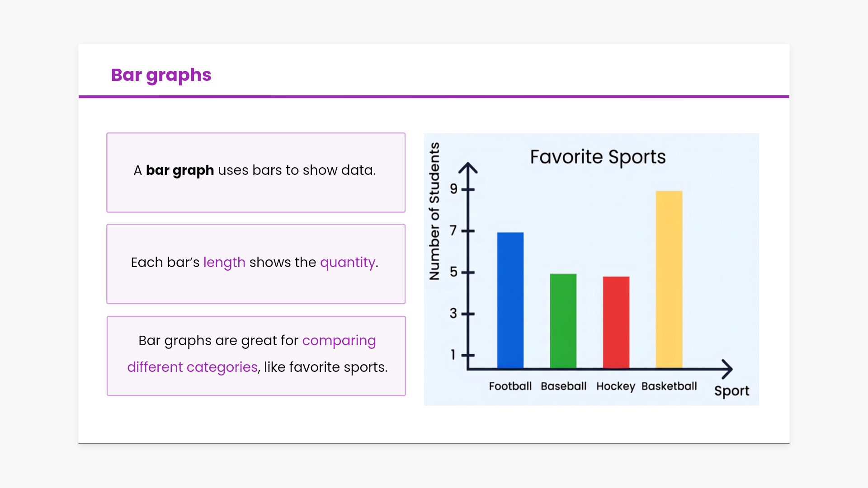
Task: Click the "Bar graphs" slide heading
Action: pyautogui.click(x=161, y=75)
